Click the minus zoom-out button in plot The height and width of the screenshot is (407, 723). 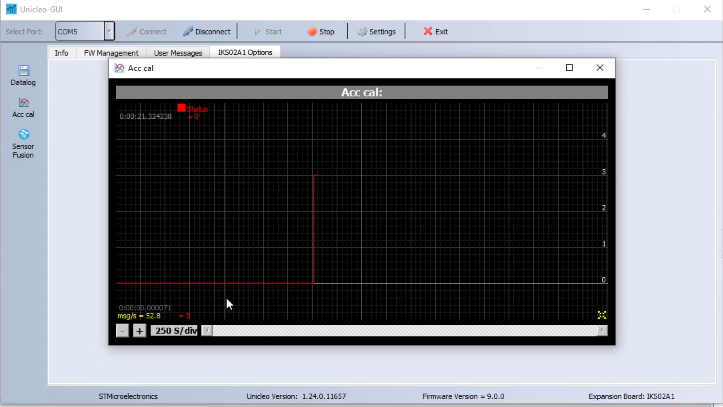(x=122, y=330)
